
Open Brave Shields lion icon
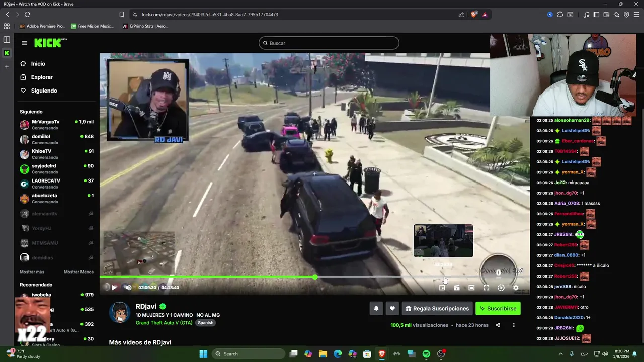(474, 15)
